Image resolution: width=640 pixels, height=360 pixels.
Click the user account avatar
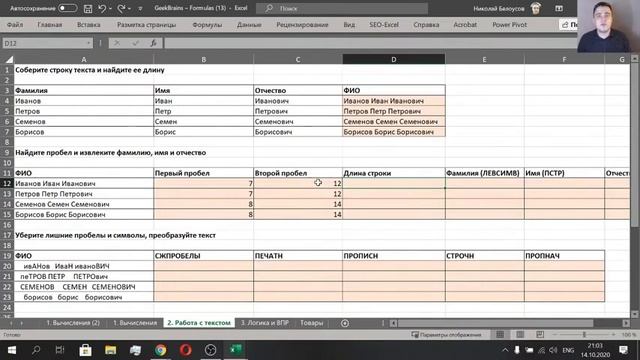(536, 8)
